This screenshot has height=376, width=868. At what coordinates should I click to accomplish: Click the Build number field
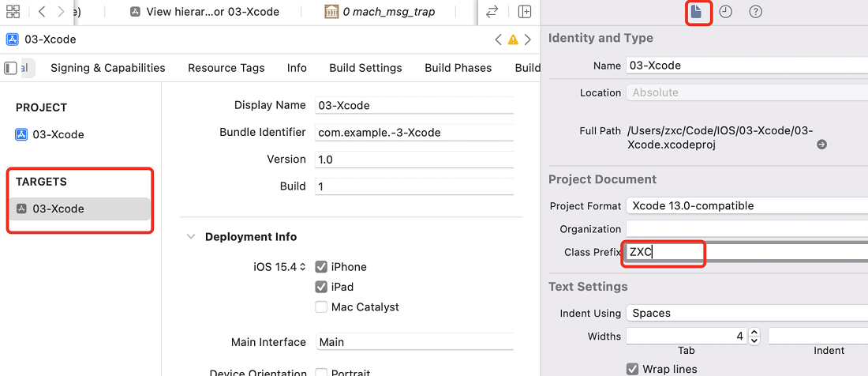pos(414,186)
